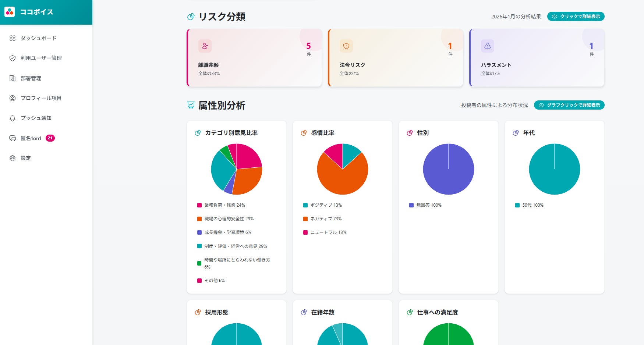Open 匿名1on1 in the sidebar
The width and height of the screenshot is (644, 345).
pyautogui.click(x=46, y=138)
